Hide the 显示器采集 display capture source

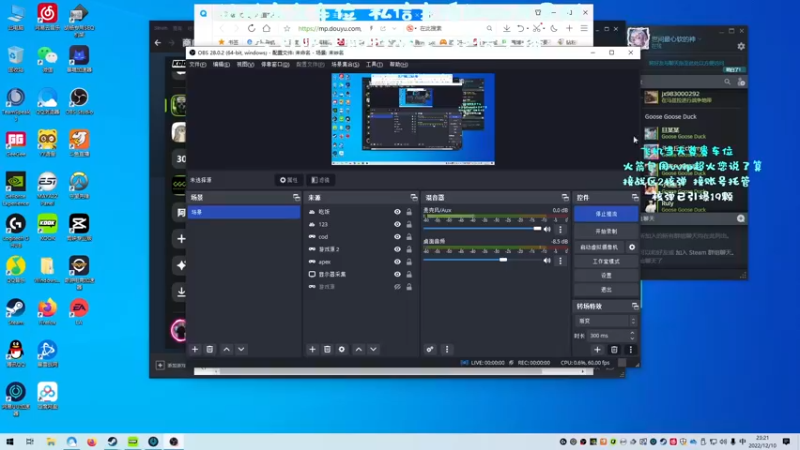(397, 274)
